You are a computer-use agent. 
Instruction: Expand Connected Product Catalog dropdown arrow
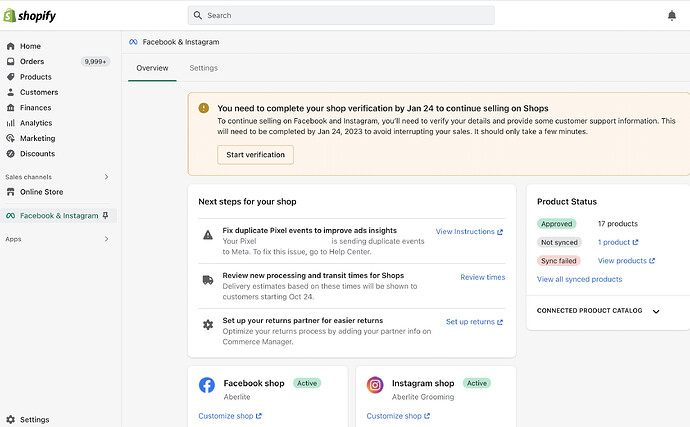point(656,311)
